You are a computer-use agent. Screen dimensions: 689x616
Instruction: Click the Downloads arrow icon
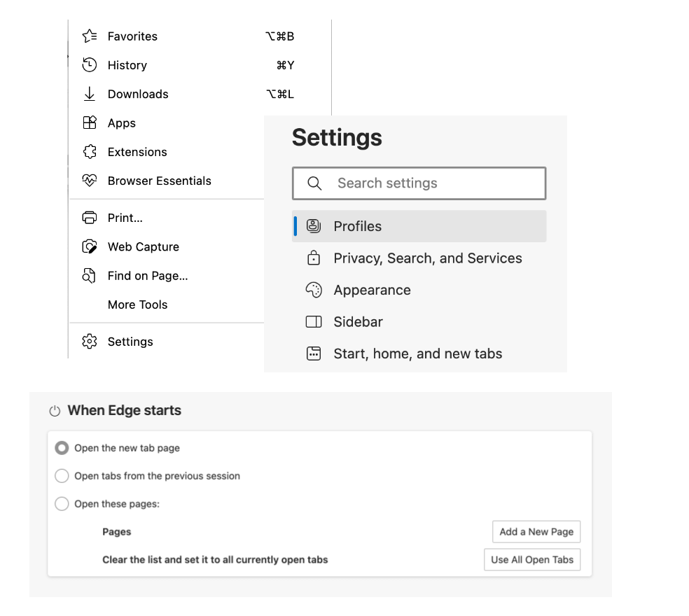click(89, 94)
